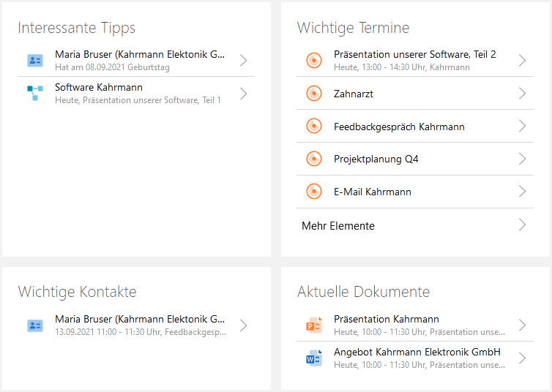
Task: Open the Präsentation Kahrmann document entry
Action: (x=387, y=319)
